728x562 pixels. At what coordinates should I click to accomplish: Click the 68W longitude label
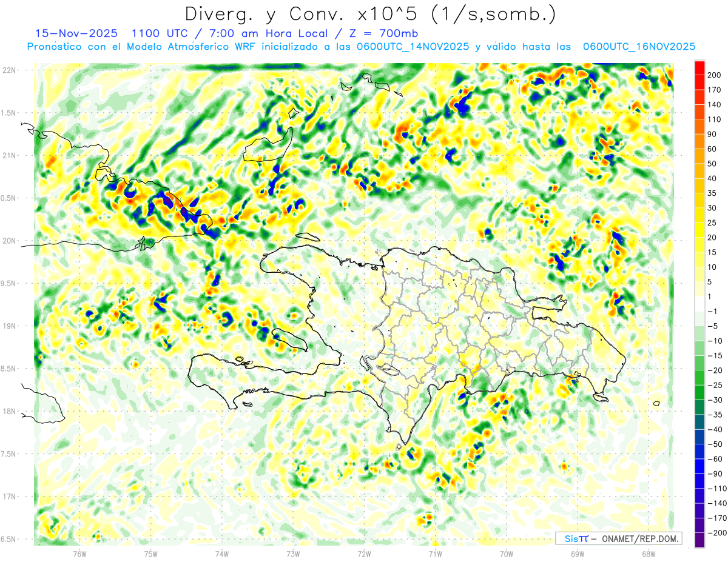coord(649,553)
